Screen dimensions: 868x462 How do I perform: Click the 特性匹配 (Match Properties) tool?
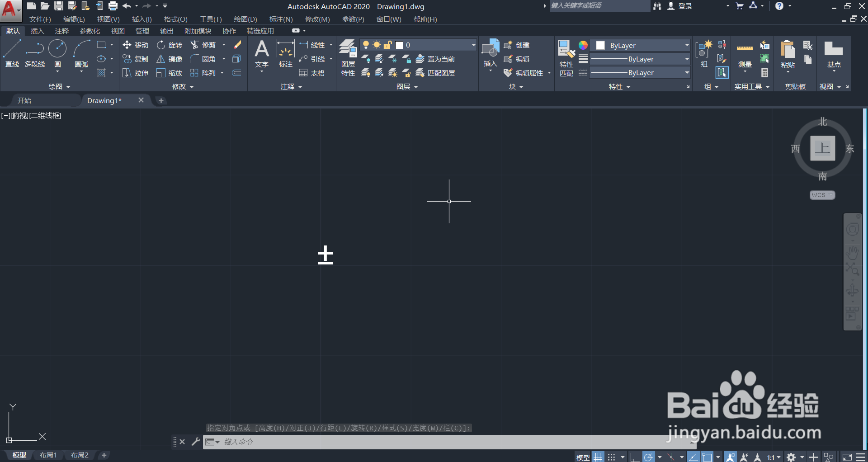566,58
